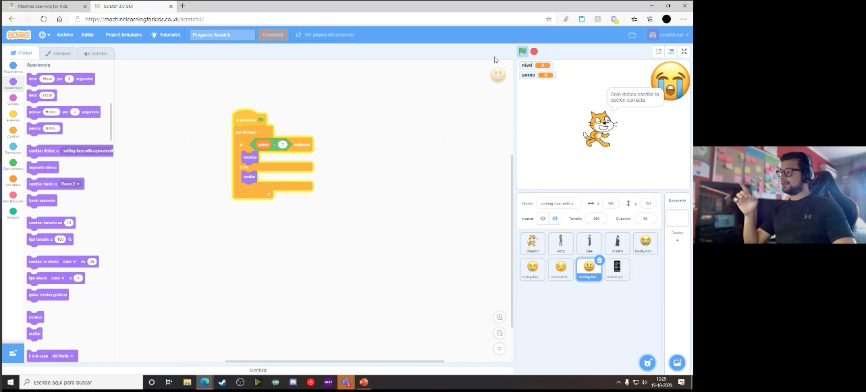Select the Abby sprite thumbnail
Viewport: 866px width, 392px height.
[x=561, y=243]
